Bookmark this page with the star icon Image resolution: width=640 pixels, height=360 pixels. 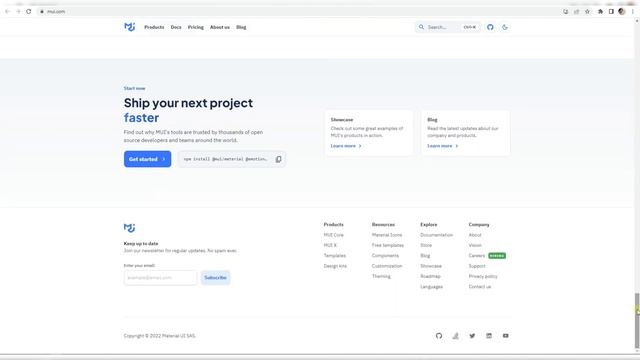(x=587, y=11)
